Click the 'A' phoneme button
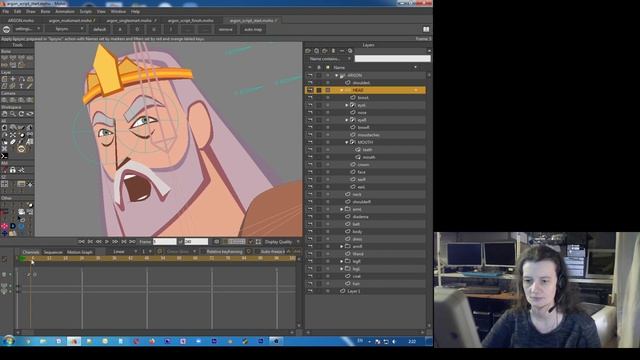Screen dimensions: 640x360 tap(120, 29)
